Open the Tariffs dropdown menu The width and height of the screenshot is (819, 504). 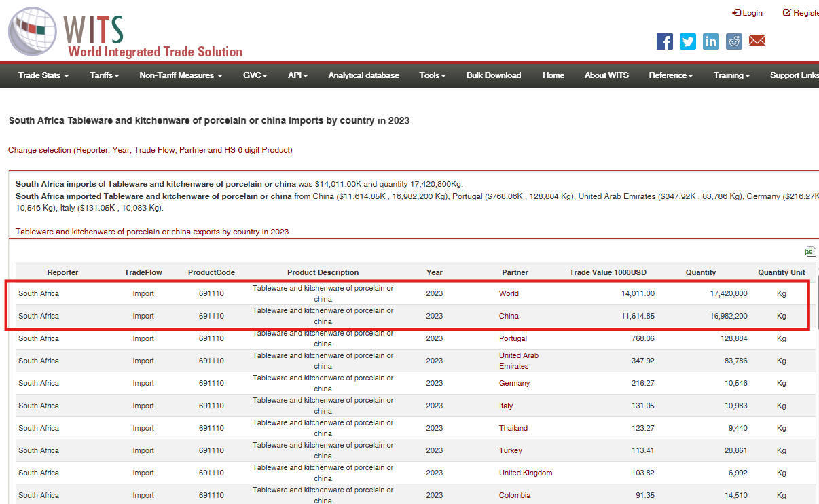tap(105, 75)
